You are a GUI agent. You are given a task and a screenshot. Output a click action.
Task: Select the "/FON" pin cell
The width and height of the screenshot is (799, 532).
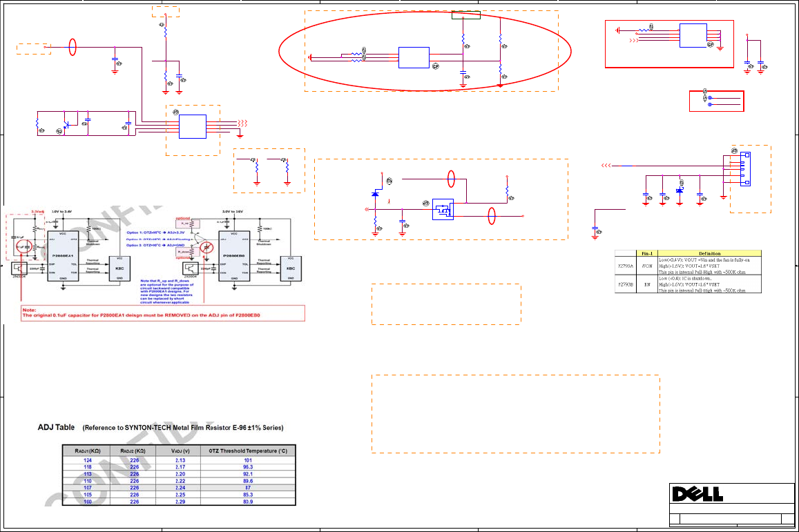tap(647, 266)
